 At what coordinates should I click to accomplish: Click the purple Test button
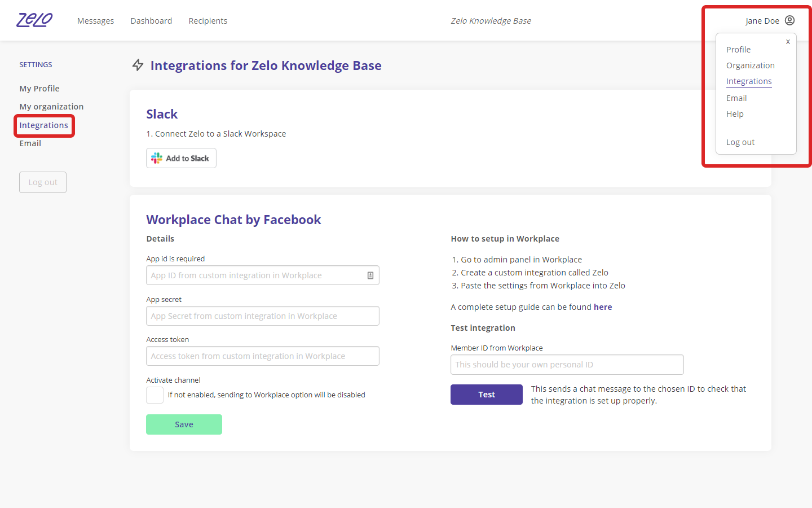[487, 395]
